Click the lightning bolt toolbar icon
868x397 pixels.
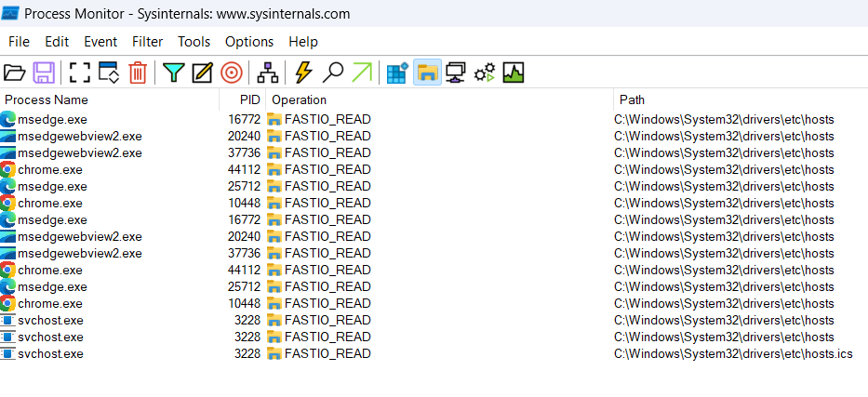coord(304,73)
